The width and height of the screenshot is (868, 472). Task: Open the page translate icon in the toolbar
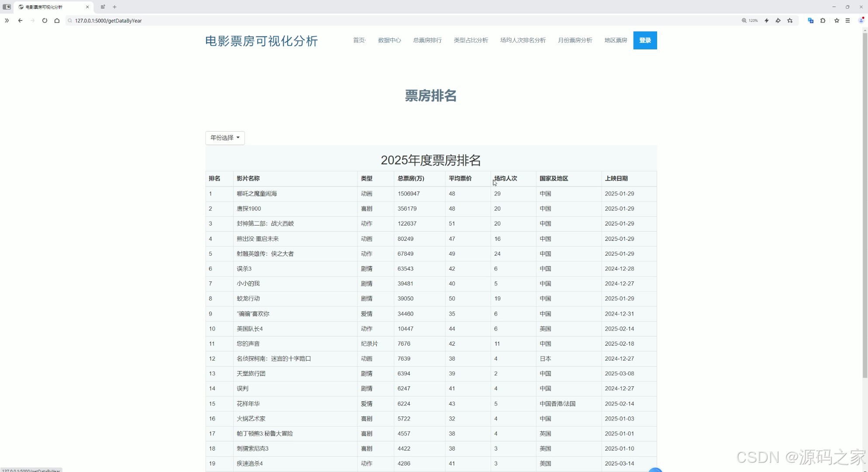click(810, 21)
